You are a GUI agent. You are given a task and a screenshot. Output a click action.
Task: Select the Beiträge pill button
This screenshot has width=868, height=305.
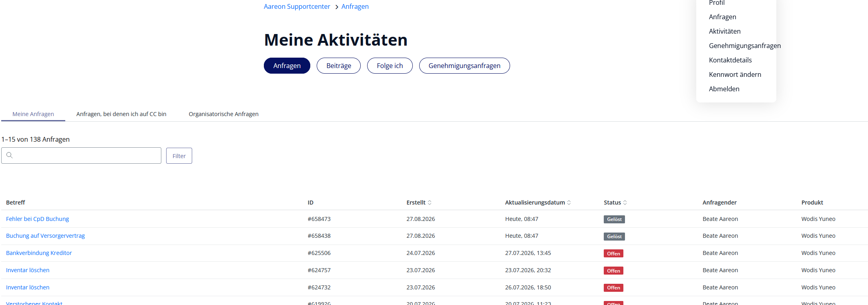tap(339, 66)
